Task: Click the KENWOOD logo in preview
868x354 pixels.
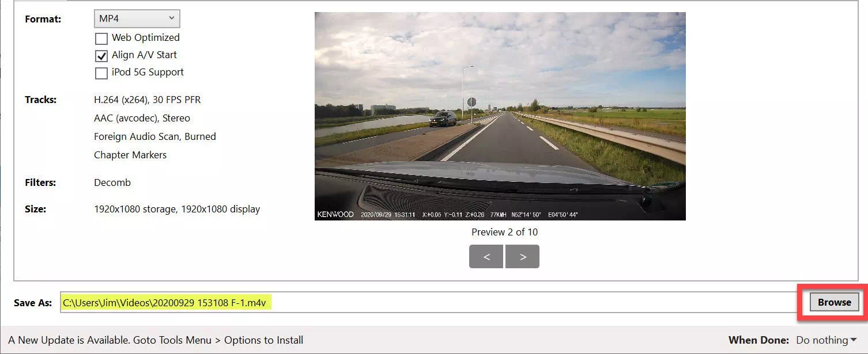Action: point(335,215)
